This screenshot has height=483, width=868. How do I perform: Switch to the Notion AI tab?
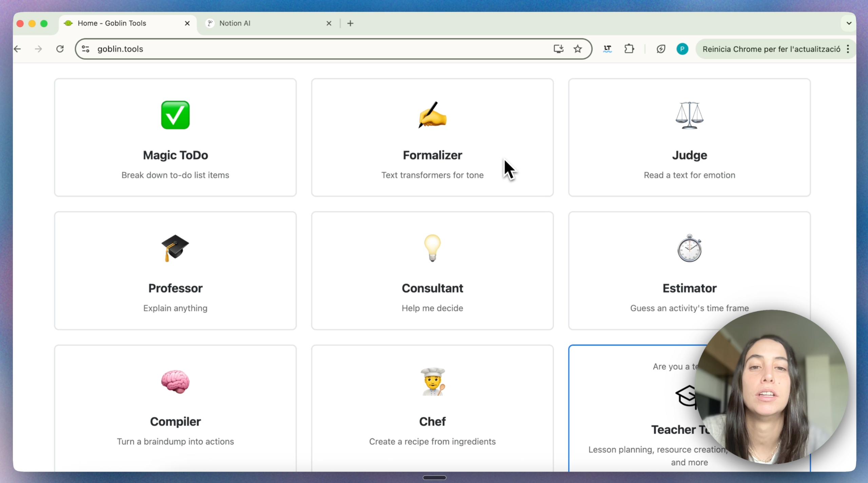pos(235,23)
